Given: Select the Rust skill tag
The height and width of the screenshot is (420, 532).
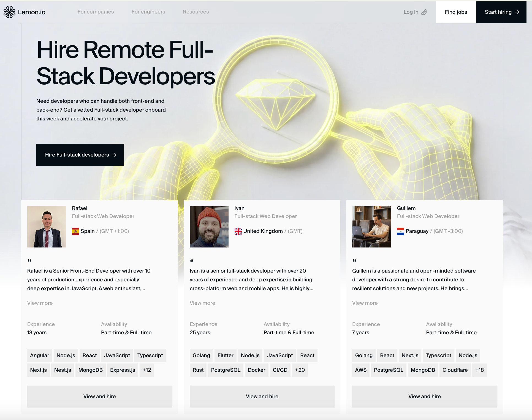Looking at the screenshot, I should pos(198,370).
